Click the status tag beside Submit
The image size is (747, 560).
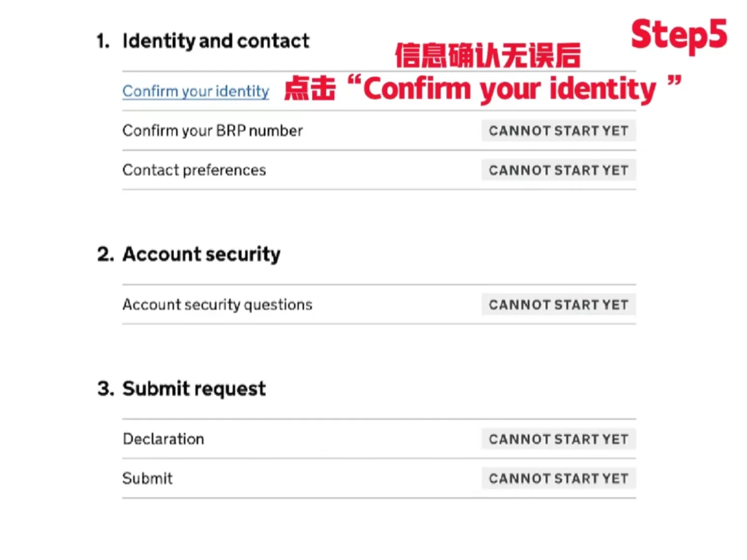tap(559, 478)
